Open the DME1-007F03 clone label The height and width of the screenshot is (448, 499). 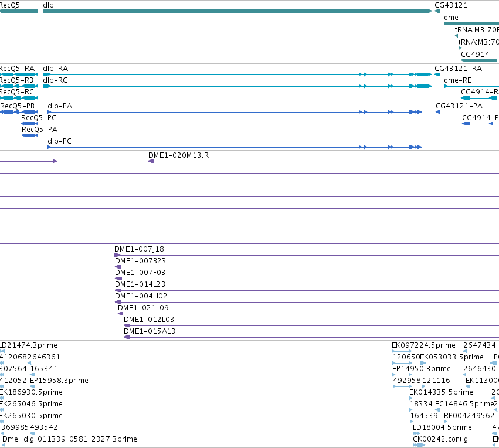click(140, 273)
